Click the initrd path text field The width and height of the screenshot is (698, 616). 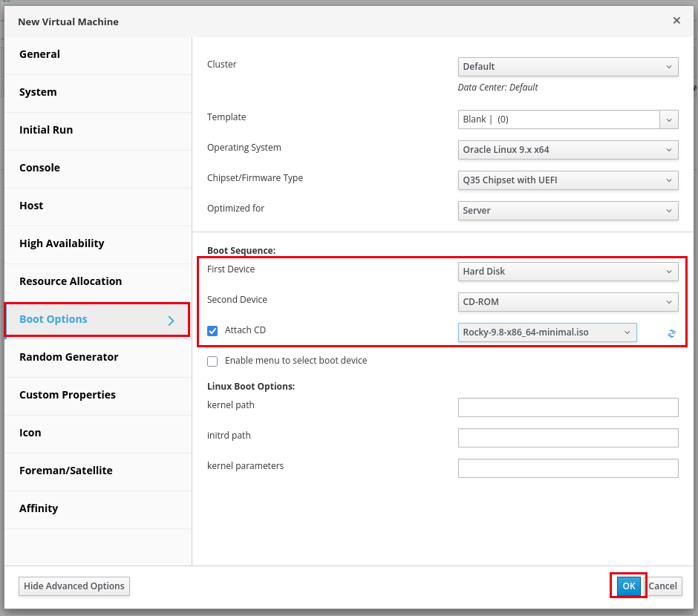pyautogui.click(x=568, y=438)
